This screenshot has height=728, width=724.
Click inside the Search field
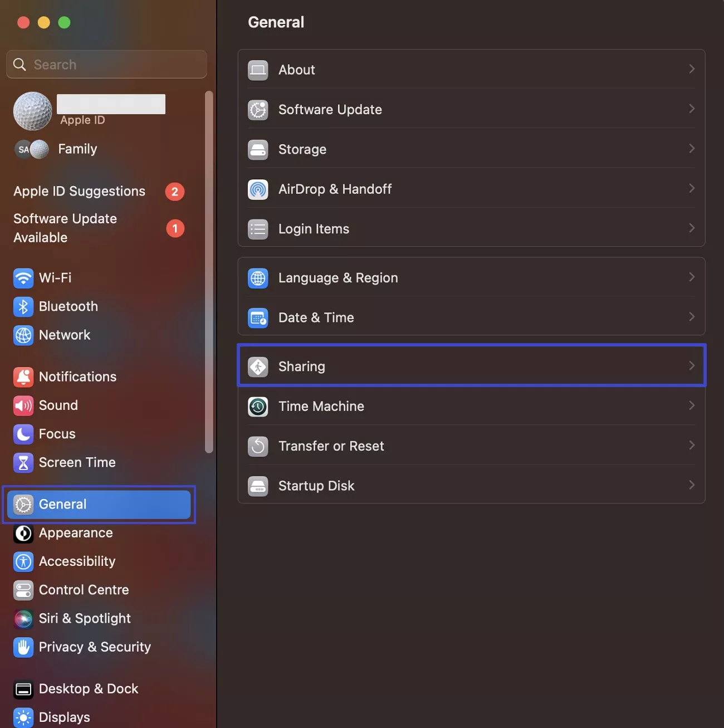tap(106, 64)
